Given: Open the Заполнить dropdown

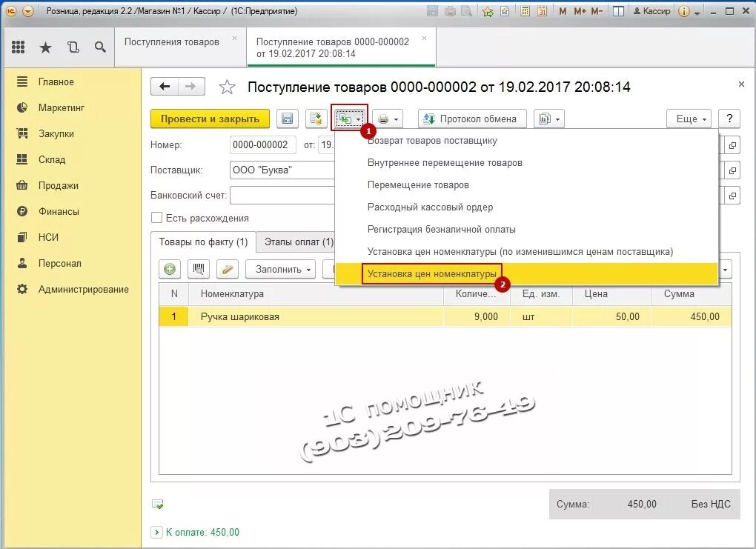Looking at the screenshot, I should point(281,269).
